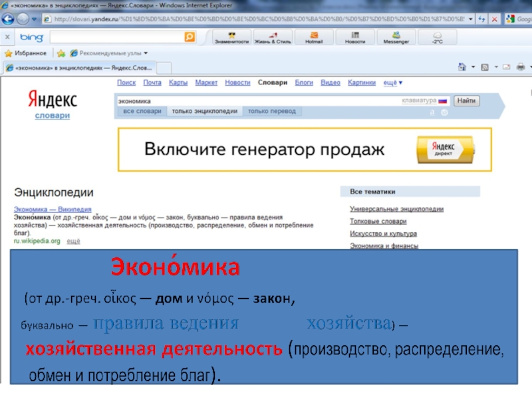Click the -2°C weather button
The width and height of the screenshot is (532, 399).
(x=438, y=37)
